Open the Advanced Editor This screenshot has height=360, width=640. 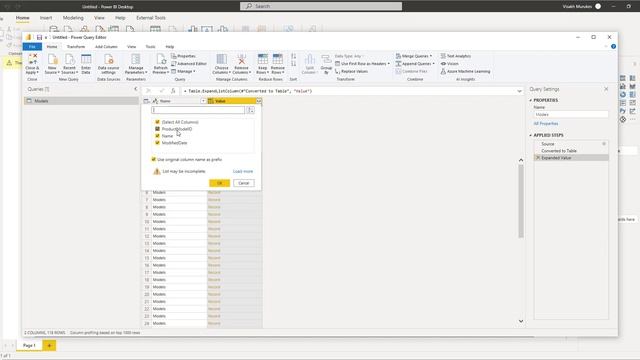189,64
